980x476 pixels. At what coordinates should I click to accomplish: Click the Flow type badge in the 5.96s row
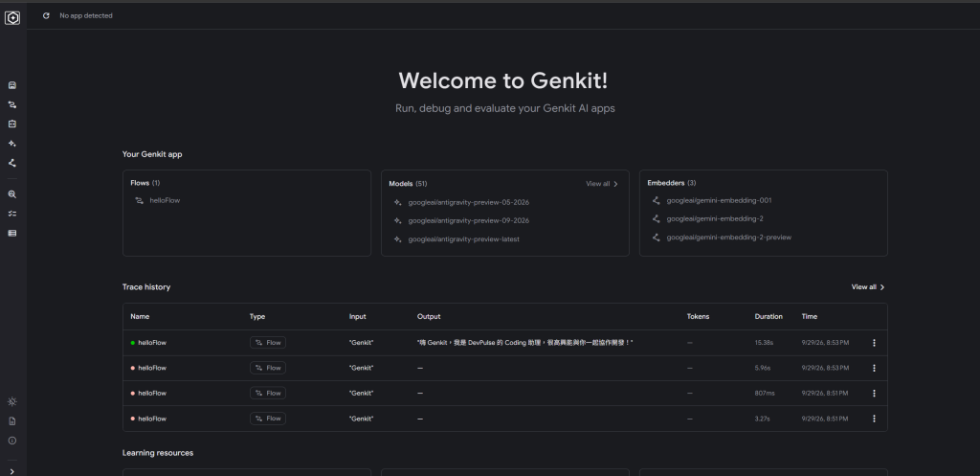click(x=268, y=368)
